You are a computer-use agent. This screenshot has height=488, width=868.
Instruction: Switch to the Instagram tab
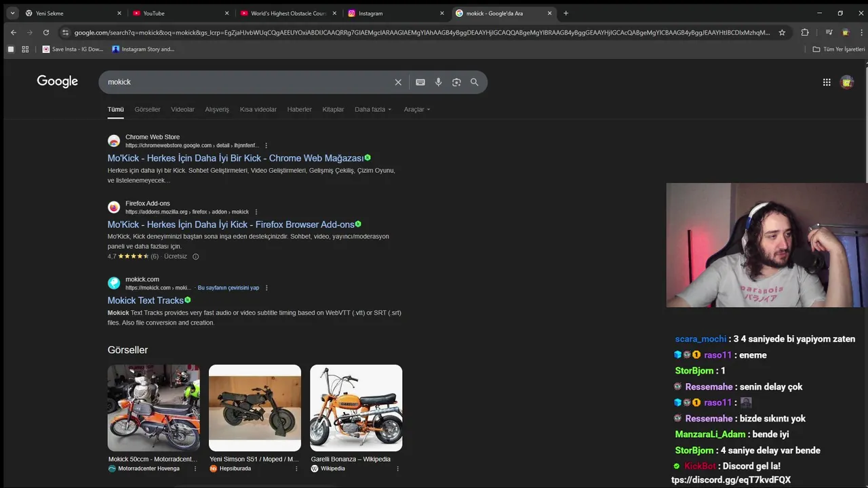click(x=395, y=13)
